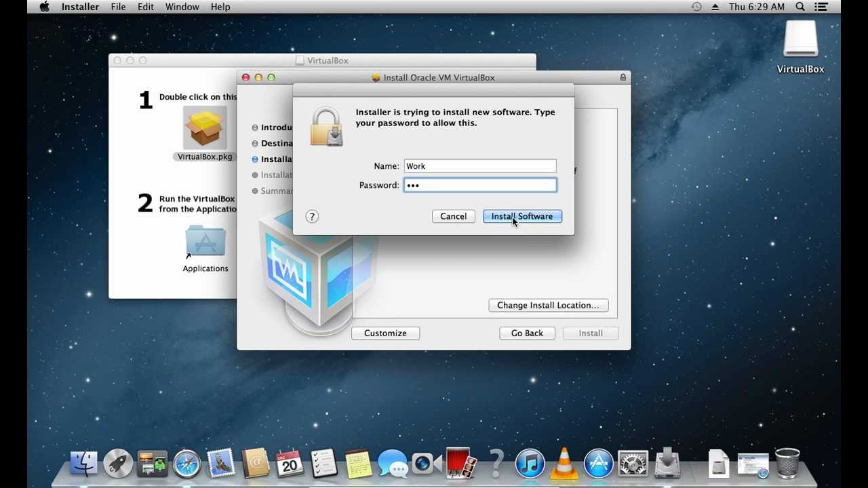Cancel the password authentication dialog
868x488 pixels.
pos(453,216)
